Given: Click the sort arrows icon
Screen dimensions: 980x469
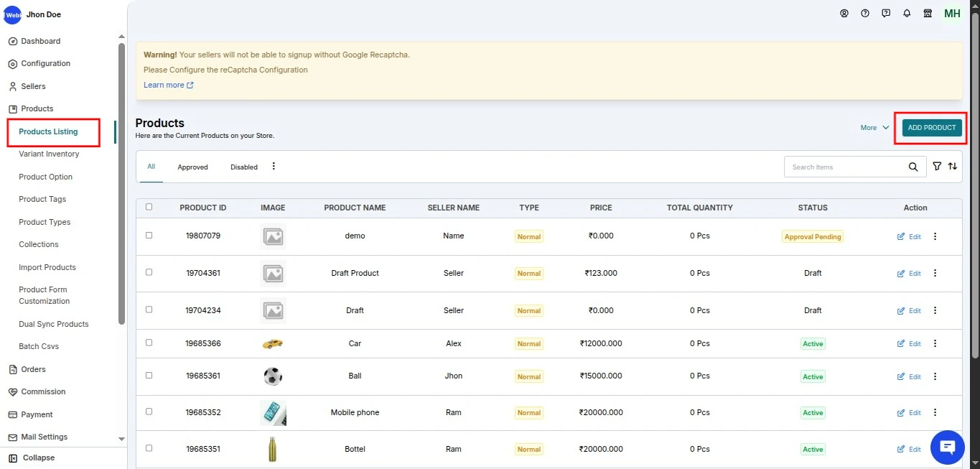Looking at the screenshot, I should click(x=953, y=166).
